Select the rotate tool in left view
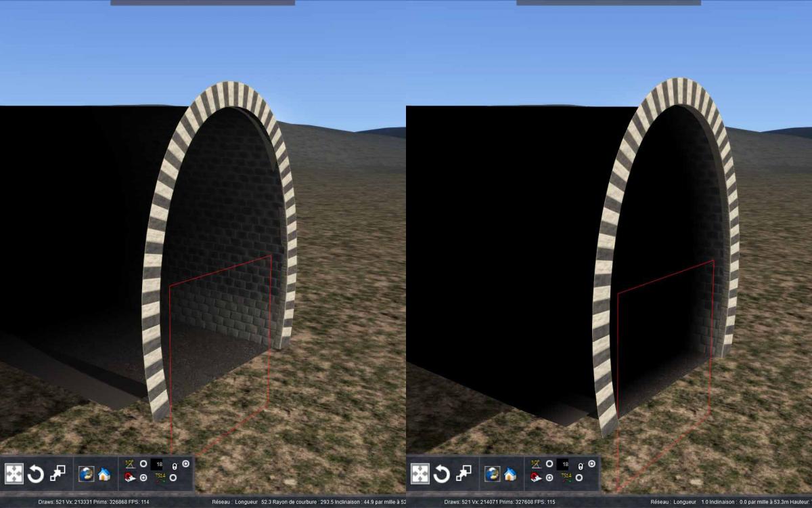Viewport: 812px width, 508px height. (35, 473)
